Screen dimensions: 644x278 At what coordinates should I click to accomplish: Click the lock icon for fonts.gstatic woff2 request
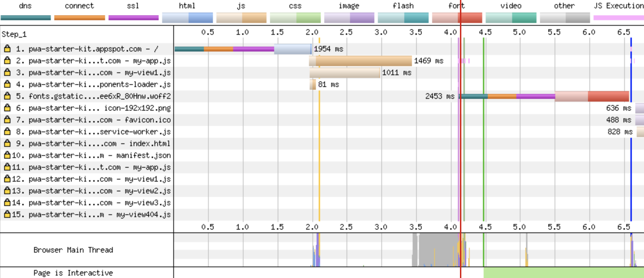click(x=7, y=96)
